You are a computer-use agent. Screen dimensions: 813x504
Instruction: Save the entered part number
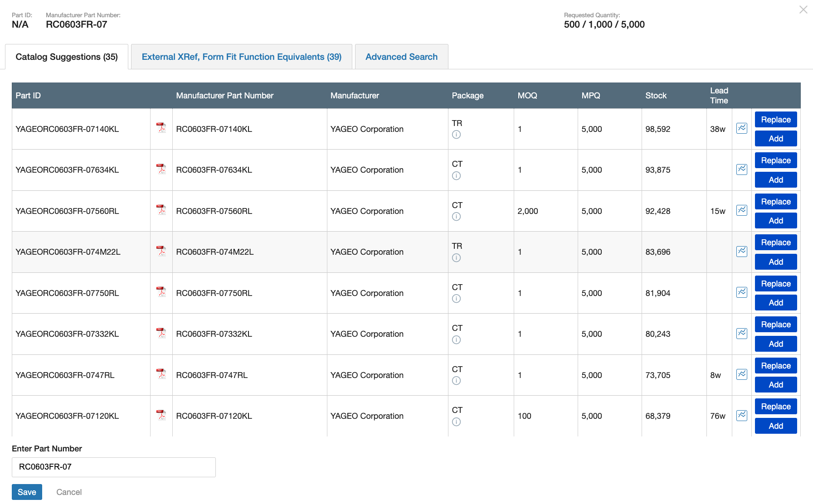[x=27, y=492]
